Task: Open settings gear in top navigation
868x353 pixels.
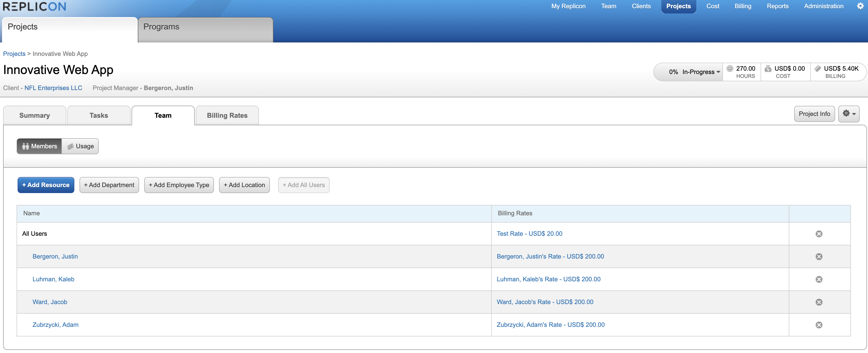Action: coord(860,6)
